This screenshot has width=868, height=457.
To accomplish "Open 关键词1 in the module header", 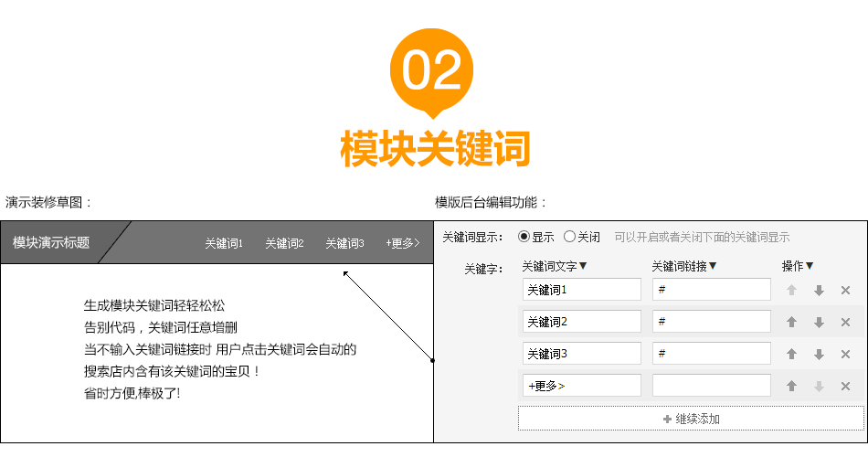I will point(224,243).
